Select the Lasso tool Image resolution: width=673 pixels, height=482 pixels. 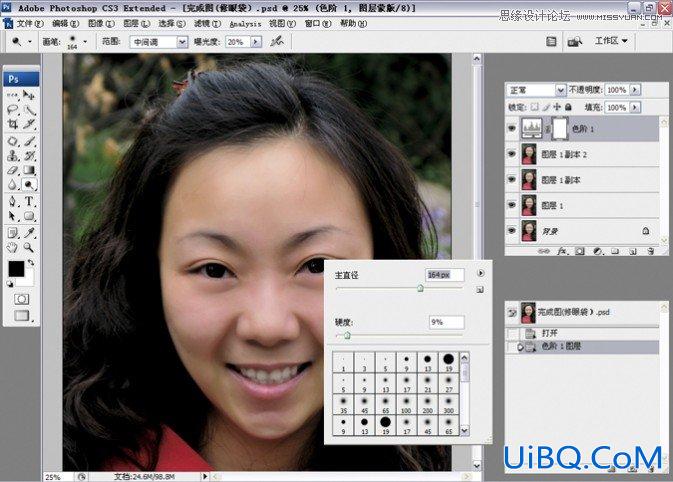12,109
